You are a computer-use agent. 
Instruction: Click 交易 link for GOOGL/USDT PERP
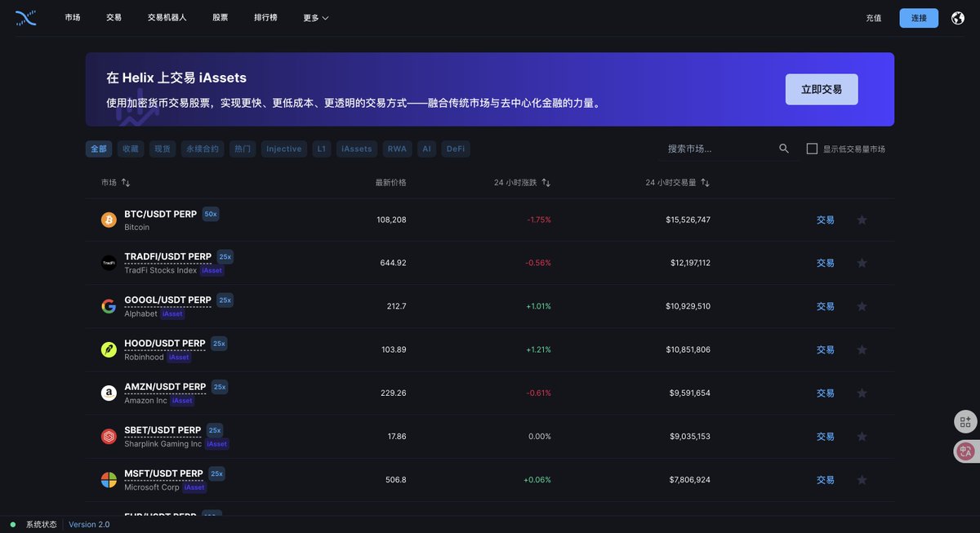coord(826,306)
